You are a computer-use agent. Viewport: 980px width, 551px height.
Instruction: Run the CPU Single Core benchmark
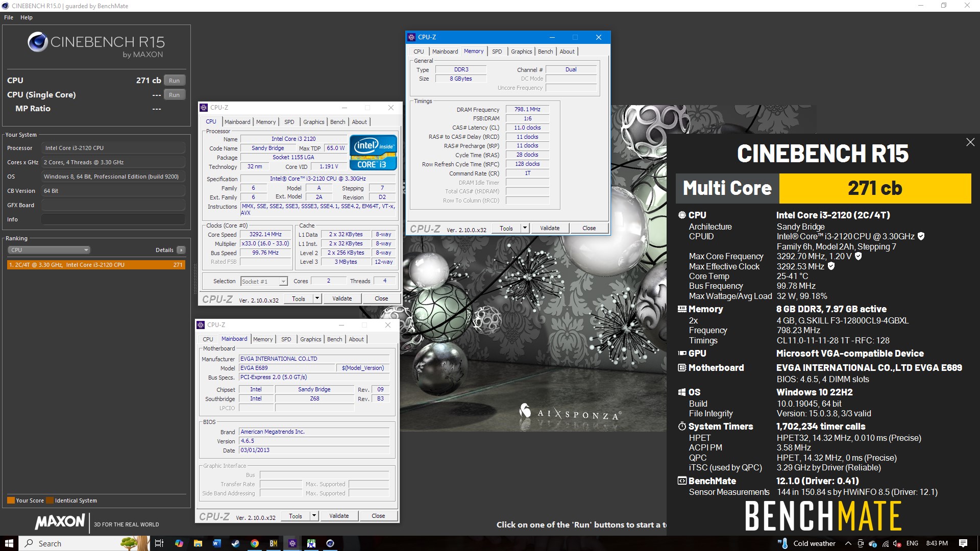[x=174, y=95]
